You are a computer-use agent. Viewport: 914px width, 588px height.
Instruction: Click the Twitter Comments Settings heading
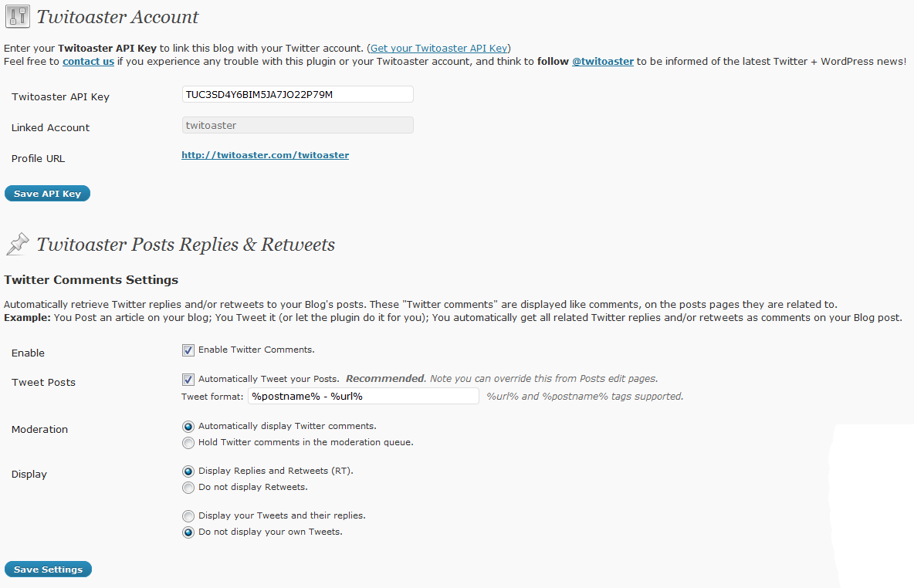click(91, 279)
